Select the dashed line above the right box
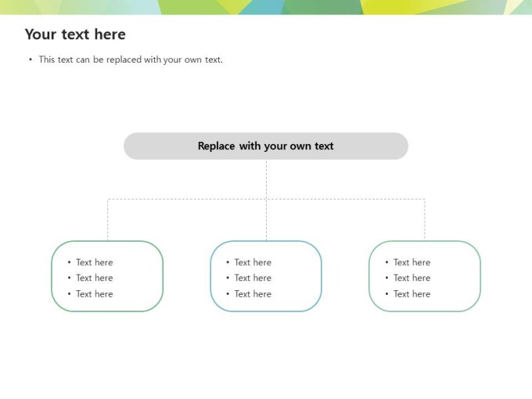 (x=425, y=221)
